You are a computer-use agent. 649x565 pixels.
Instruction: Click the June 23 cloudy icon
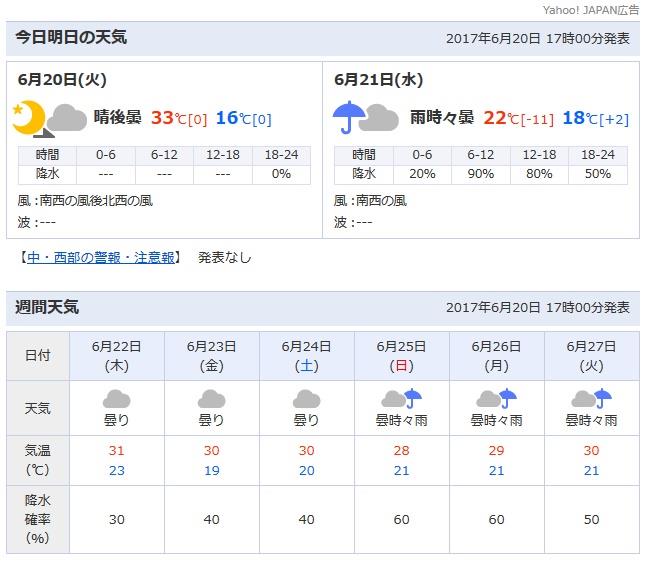[211, 399]
